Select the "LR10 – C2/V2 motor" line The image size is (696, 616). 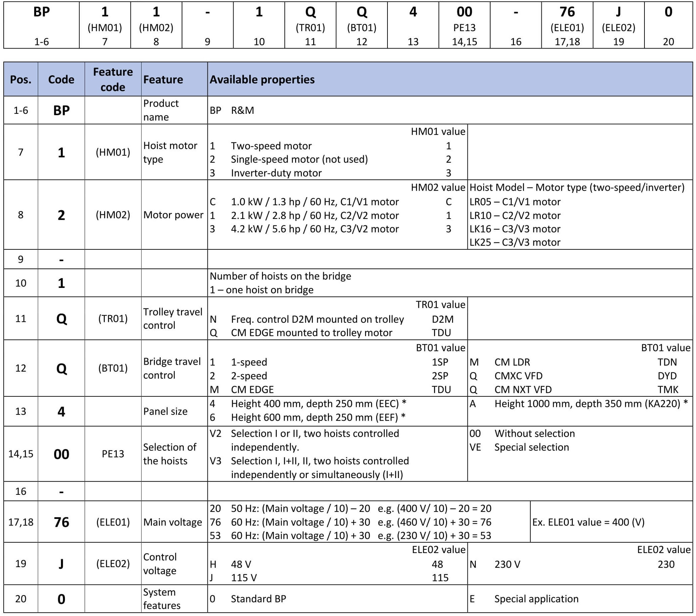(515, 215)
